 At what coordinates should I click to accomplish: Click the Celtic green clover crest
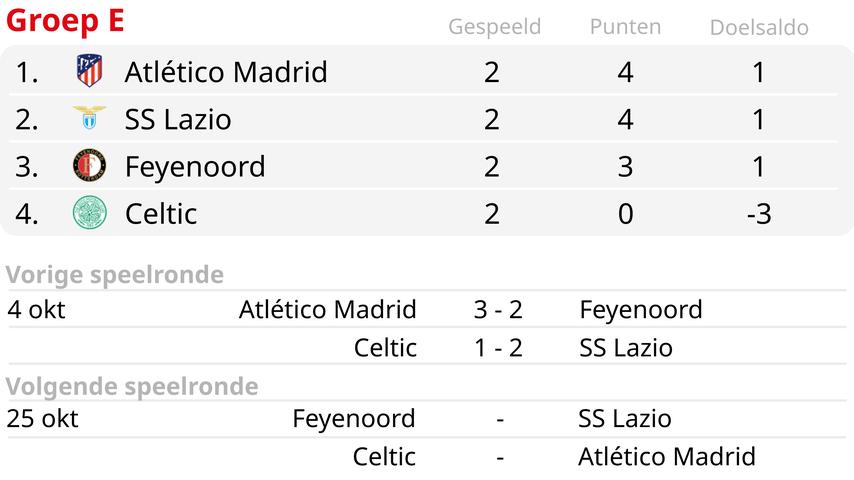(89, 212)
